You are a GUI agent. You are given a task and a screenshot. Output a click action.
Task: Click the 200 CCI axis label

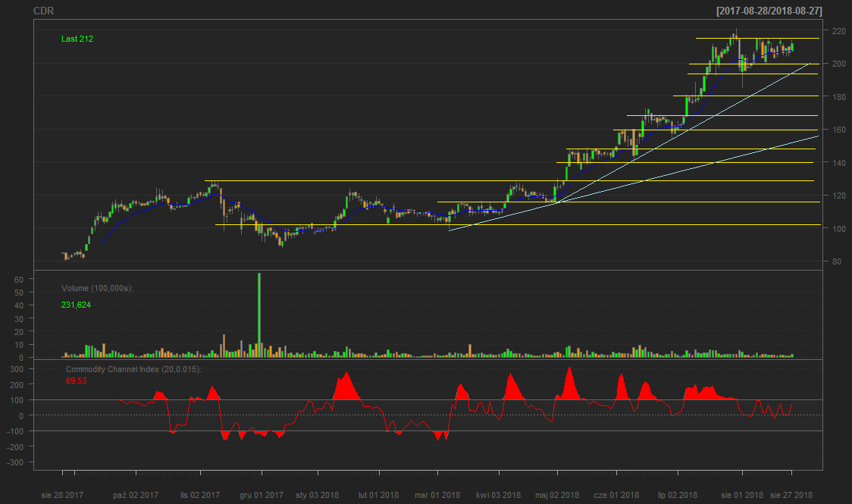(17, 384)
